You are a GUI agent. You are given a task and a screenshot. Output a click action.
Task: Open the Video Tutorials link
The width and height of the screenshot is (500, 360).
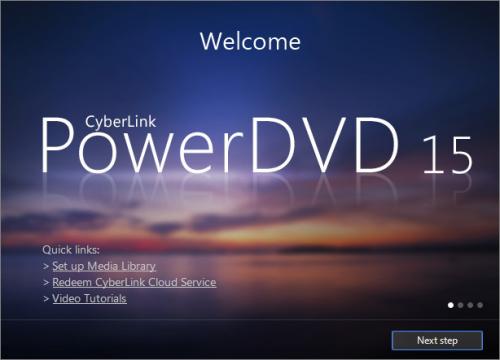click(x=89, y=298)
